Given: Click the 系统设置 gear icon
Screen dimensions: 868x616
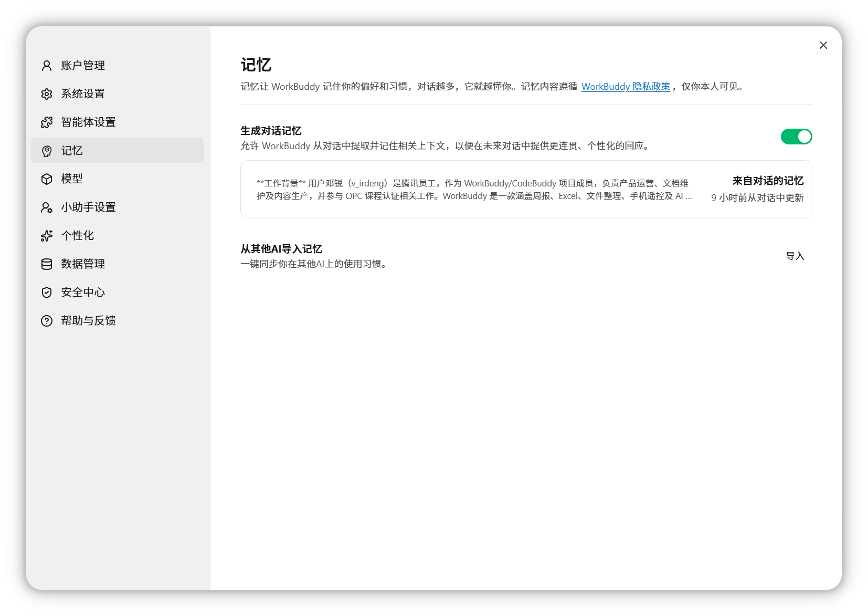Looking at the screenshot, I should click(x=47, y=94).
